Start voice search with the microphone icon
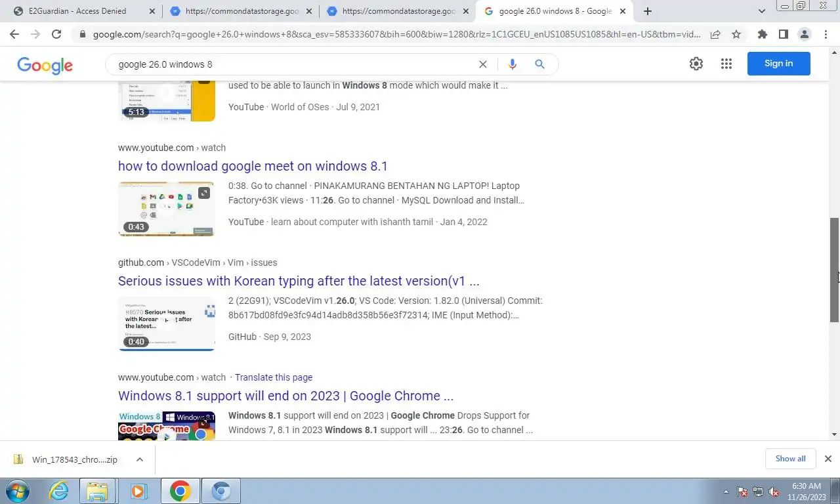 (x=512, y=64)
